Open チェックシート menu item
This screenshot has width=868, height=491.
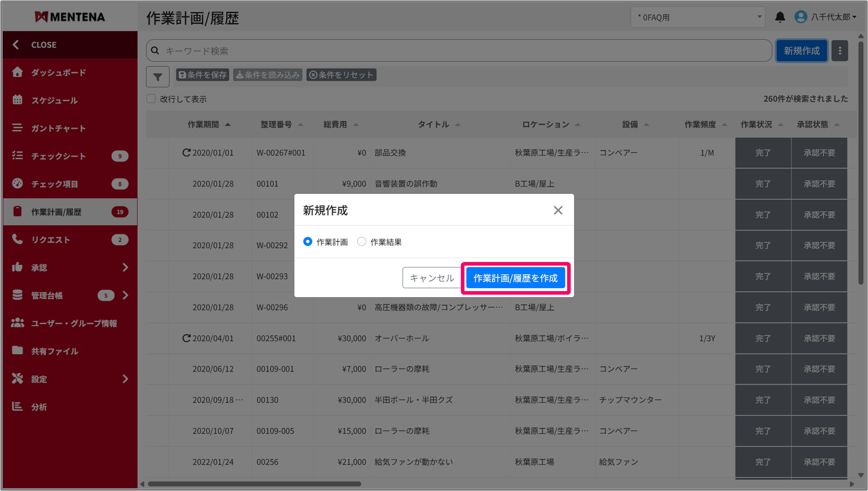pos(58,156)
